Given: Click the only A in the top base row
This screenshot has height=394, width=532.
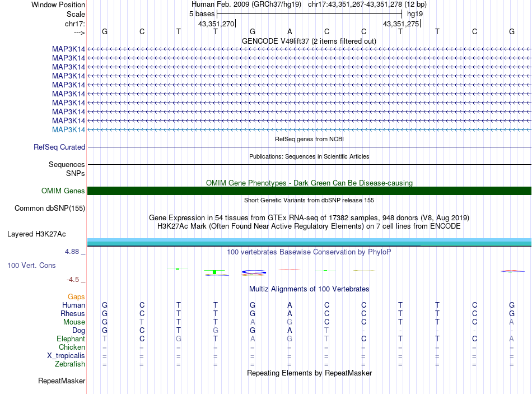Looking at the screenshot, I should (x=290, y=31).
